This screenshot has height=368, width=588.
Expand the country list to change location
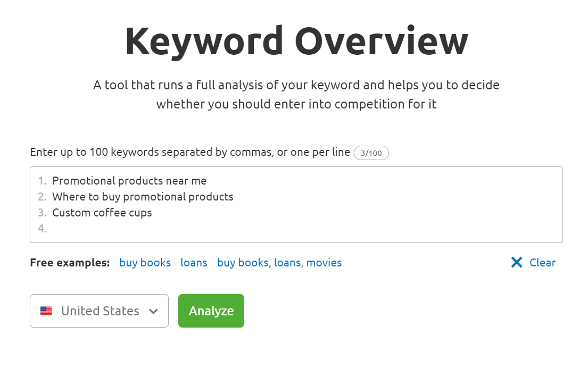(99, 311)
